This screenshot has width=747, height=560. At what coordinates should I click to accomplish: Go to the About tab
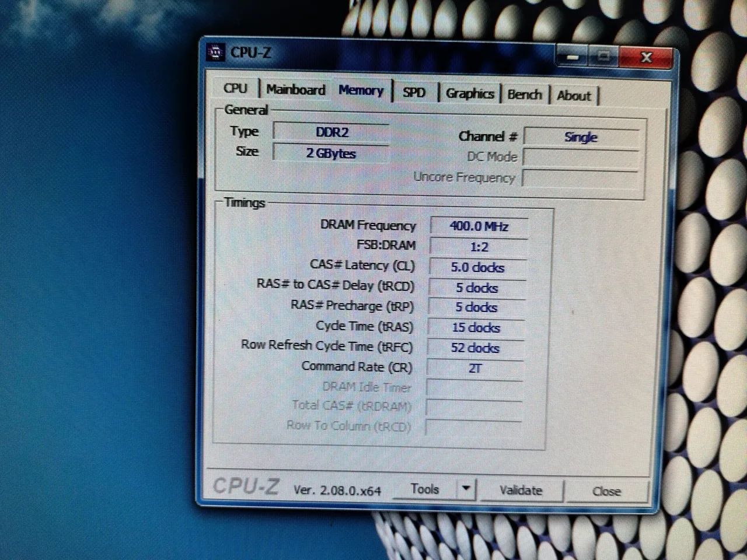(x=574, y=96)
